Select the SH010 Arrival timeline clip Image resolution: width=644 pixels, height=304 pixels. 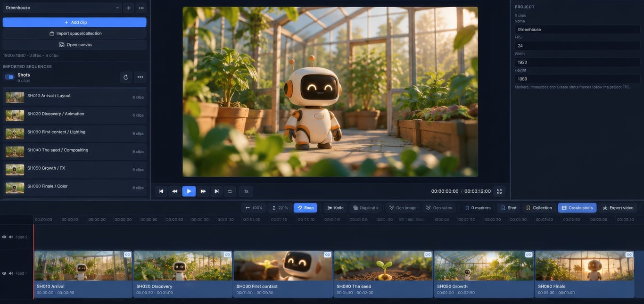coord(83,274)
